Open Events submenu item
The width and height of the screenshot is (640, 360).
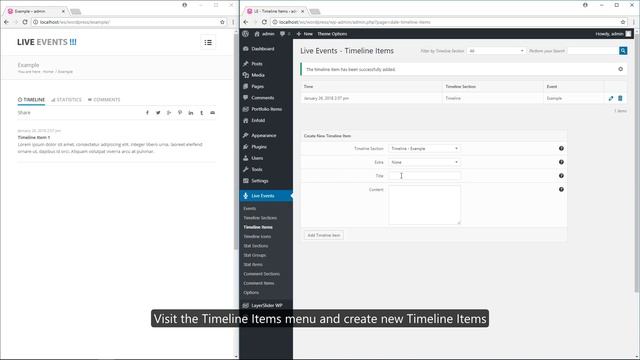(250, 209)
